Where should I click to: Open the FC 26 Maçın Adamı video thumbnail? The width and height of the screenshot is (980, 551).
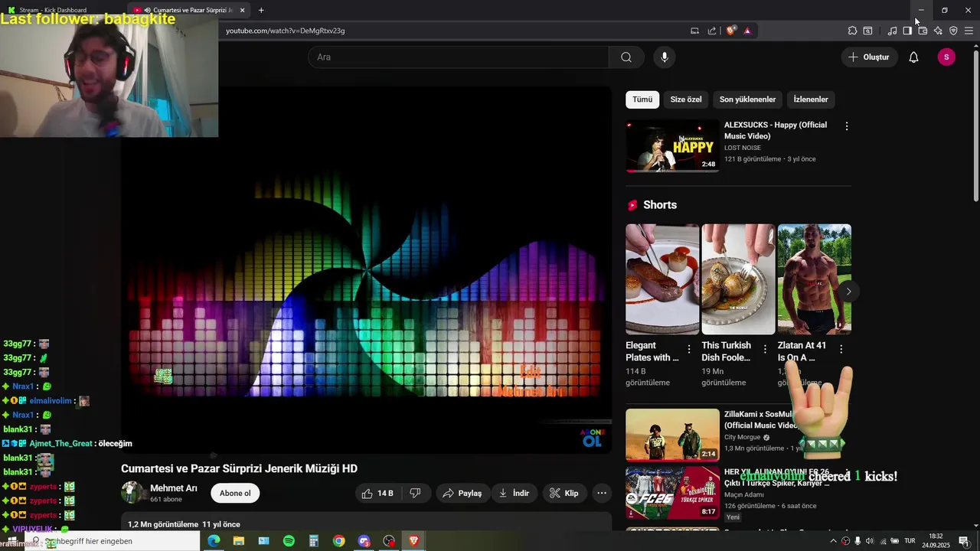tap(672, 493)
